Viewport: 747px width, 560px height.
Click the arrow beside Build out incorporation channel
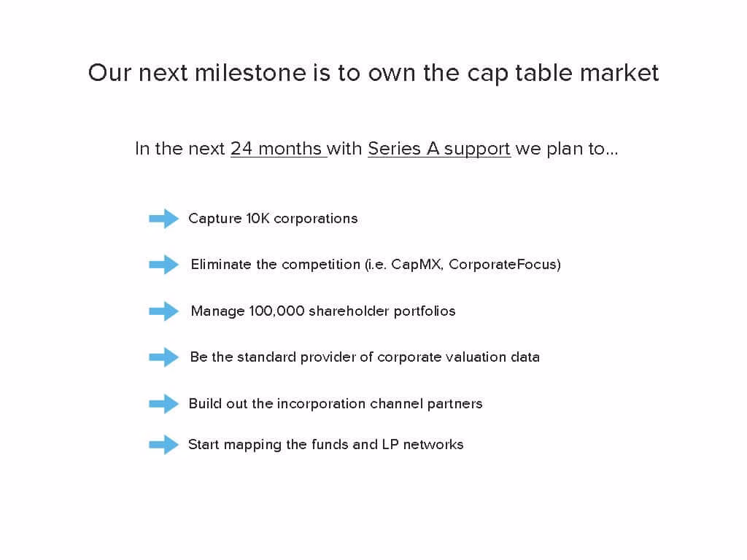click(x=163, y=404)
